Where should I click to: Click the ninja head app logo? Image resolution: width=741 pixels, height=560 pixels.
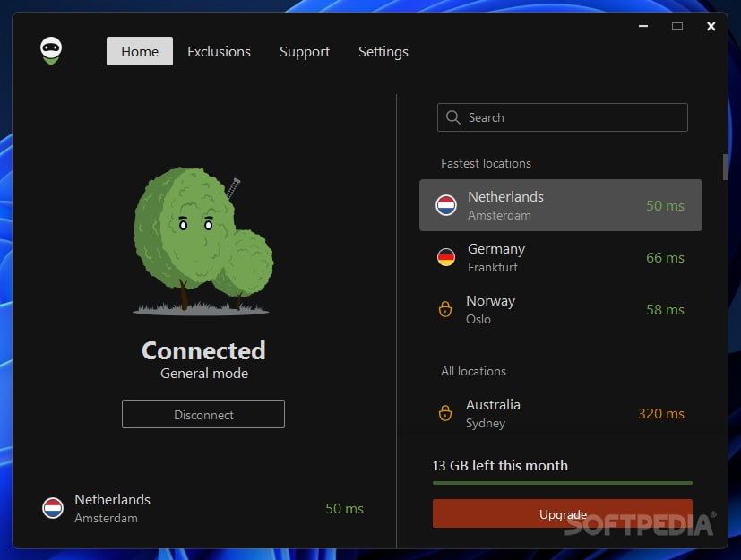(x=50, y=50)
